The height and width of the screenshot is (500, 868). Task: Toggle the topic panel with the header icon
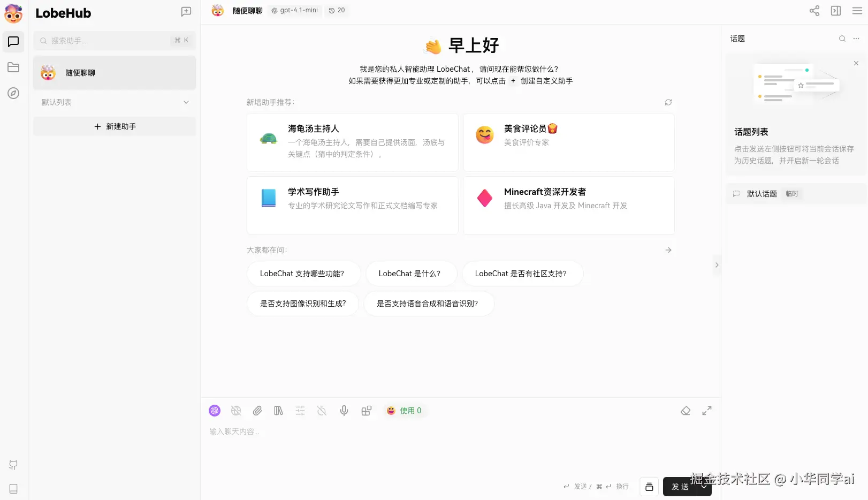[836, 11]
